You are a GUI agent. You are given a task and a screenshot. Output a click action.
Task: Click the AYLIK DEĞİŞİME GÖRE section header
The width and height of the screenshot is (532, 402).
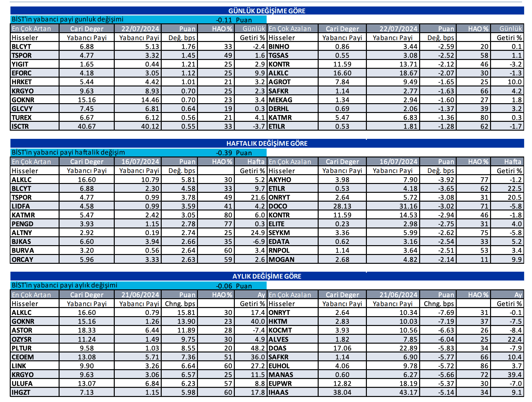(x=267, y=276)
